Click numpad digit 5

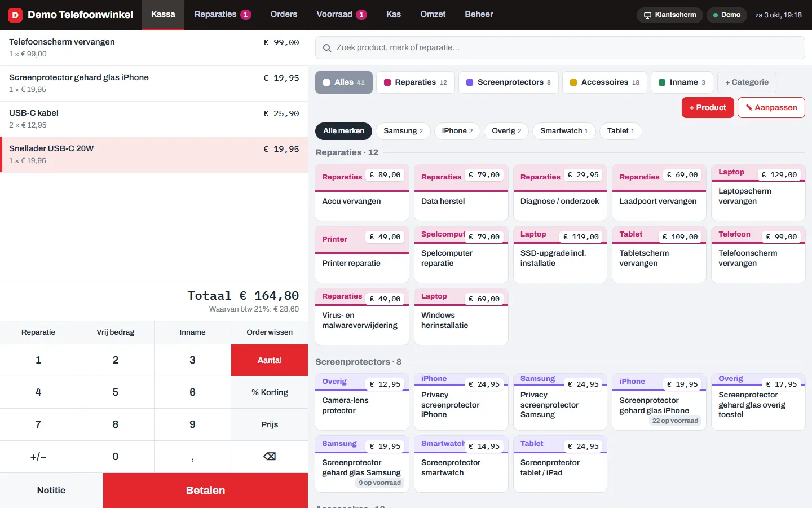tap(116, 392)
